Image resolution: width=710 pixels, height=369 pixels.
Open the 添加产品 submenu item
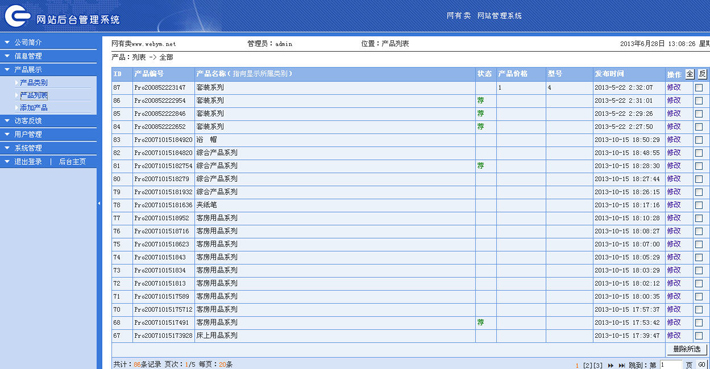click(x=34, y=108)
